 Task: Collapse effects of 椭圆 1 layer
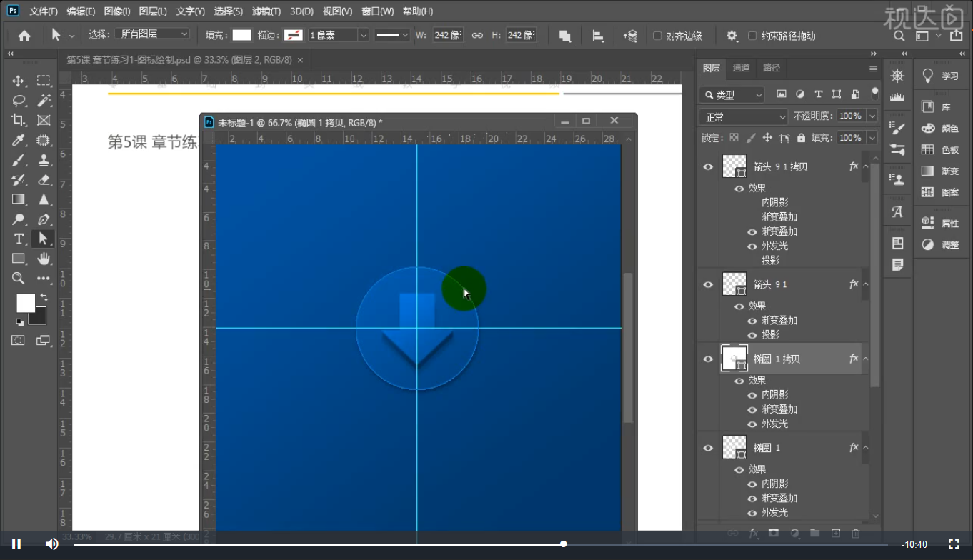click(865, 448)
